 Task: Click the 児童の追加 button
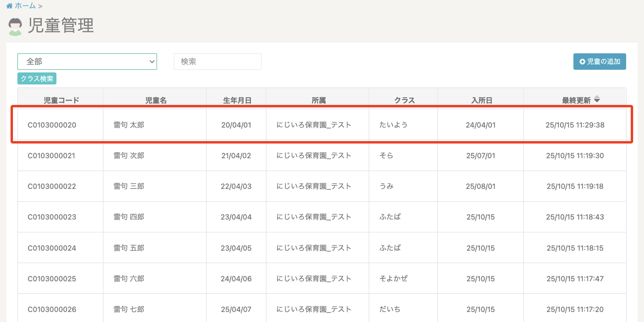coord(599,62)
